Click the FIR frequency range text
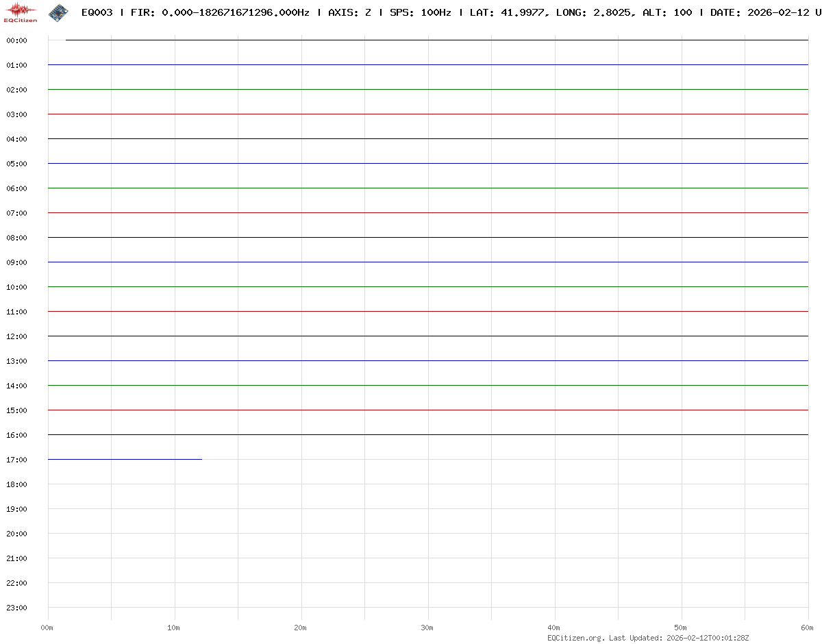Screen dimensions: 822x644 pos(219,12)
